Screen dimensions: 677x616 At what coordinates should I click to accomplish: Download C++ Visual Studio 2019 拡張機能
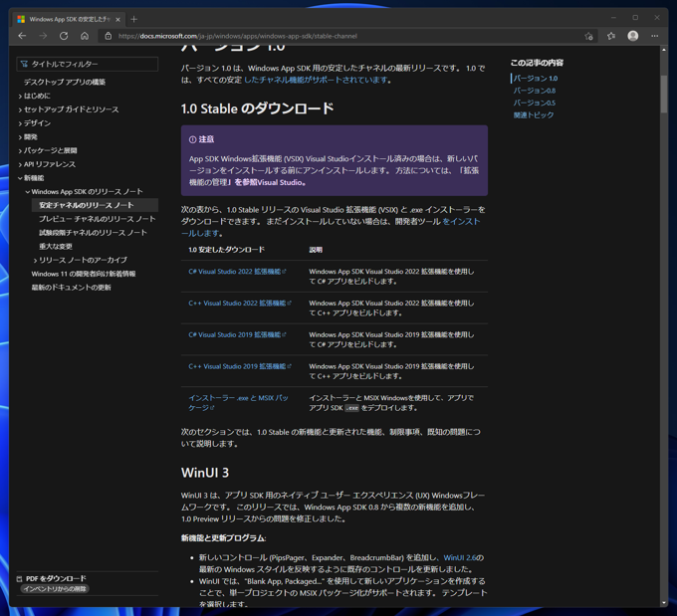240,366
